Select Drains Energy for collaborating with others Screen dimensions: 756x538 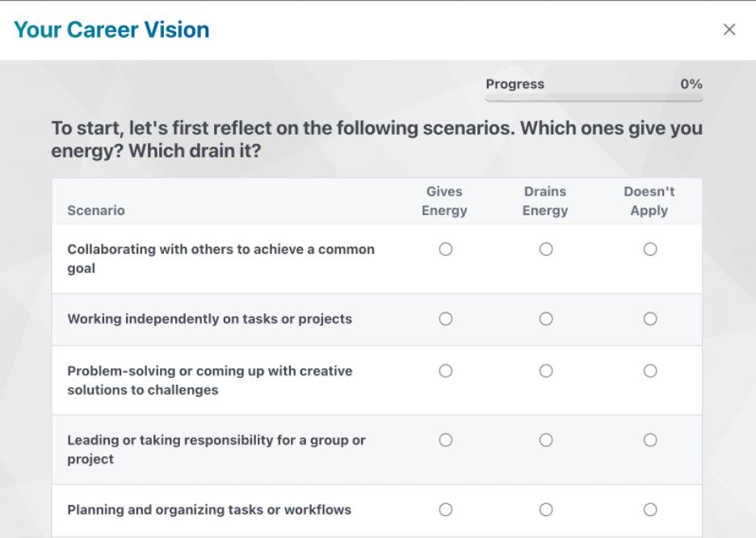point(546,250)
